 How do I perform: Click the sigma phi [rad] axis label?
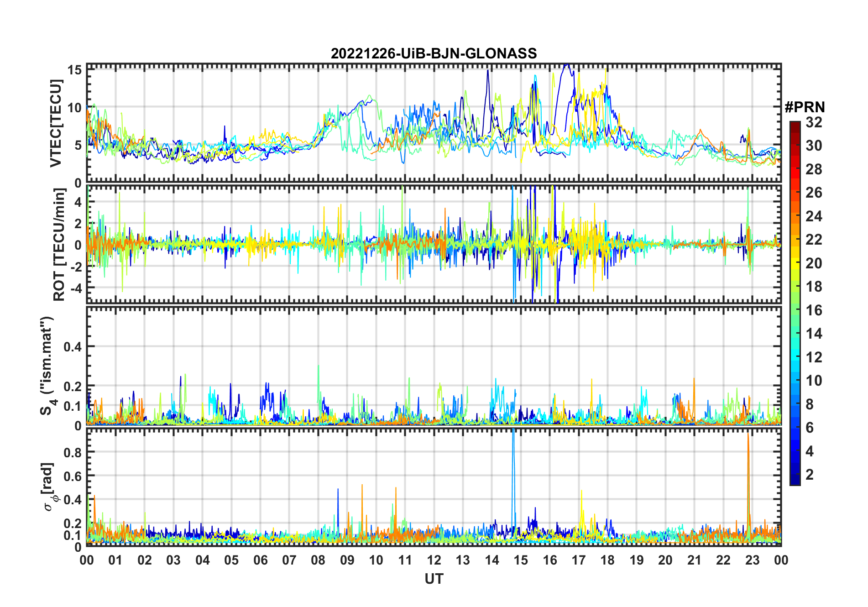pyautogui.click(x=49, y=487)
